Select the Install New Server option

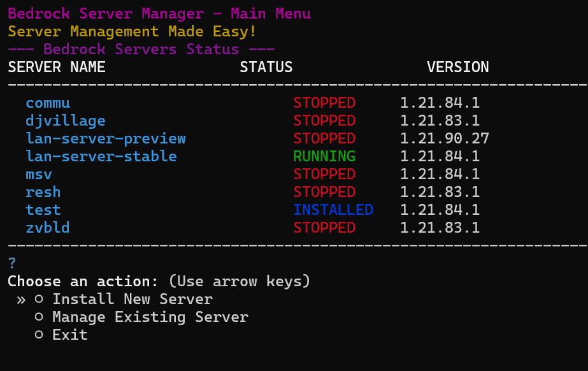(x=133, y=299)
